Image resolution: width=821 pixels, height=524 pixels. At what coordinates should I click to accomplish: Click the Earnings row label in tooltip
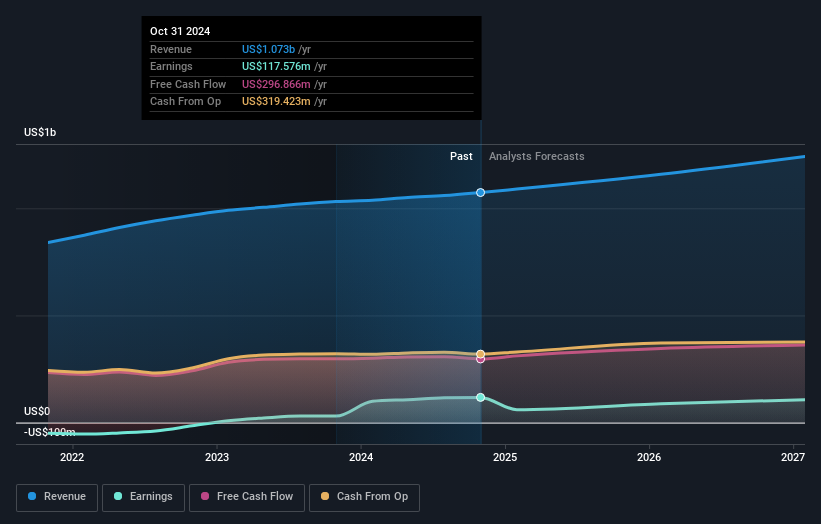tap(171, 66)
